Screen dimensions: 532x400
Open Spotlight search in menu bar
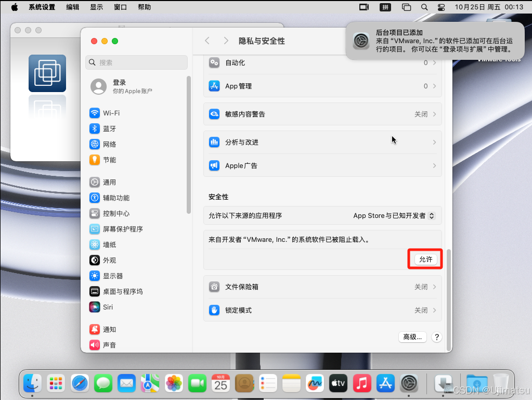[x=424, y=7]
